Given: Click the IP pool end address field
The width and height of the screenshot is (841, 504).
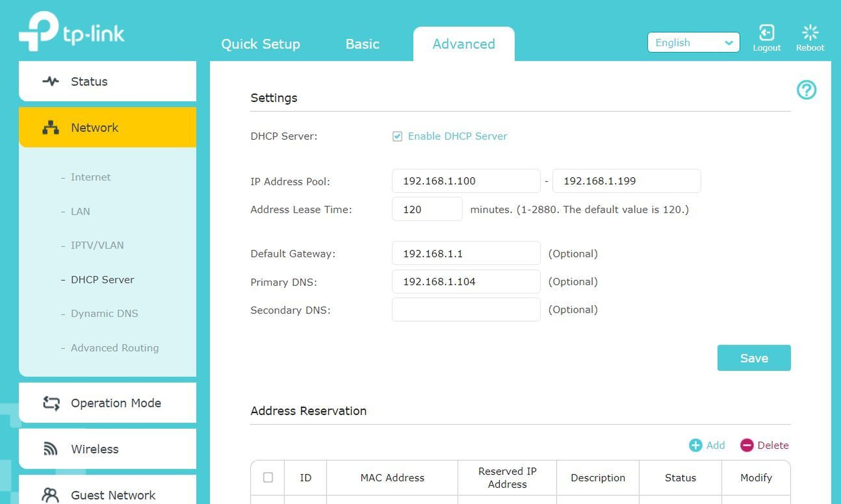Looking at the screenshot, I should click(x=627, y=181).
